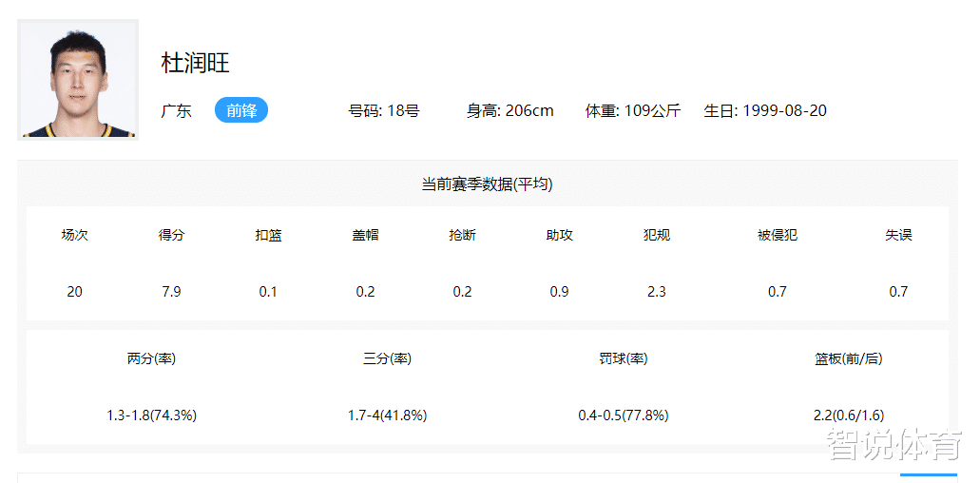Click the 得分 column header
Screen dimensions: 980x483
coord(171,235)
